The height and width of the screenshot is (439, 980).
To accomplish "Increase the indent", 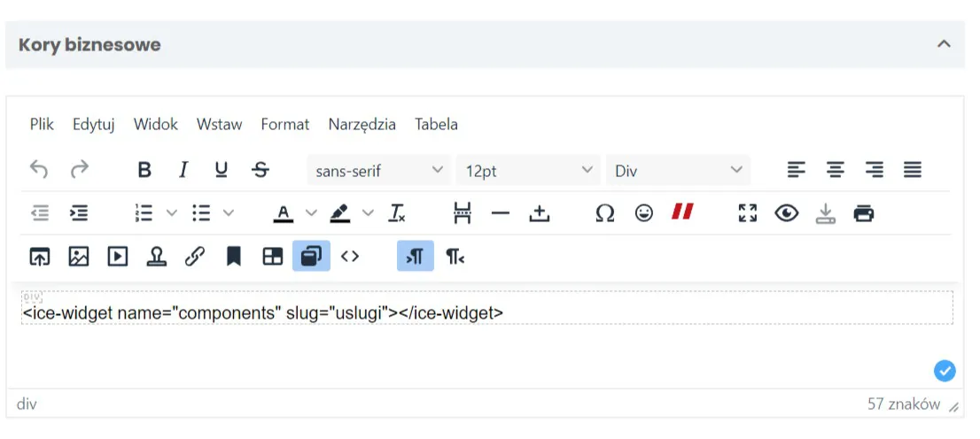I will (79, 213).
